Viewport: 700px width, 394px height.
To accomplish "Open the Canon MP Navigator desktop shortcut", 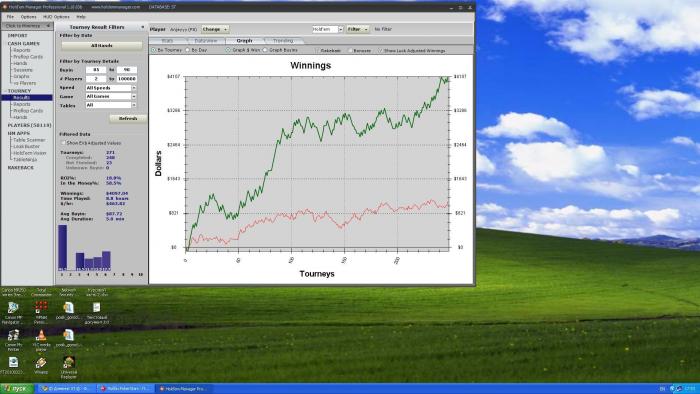I will pos(13,307).
